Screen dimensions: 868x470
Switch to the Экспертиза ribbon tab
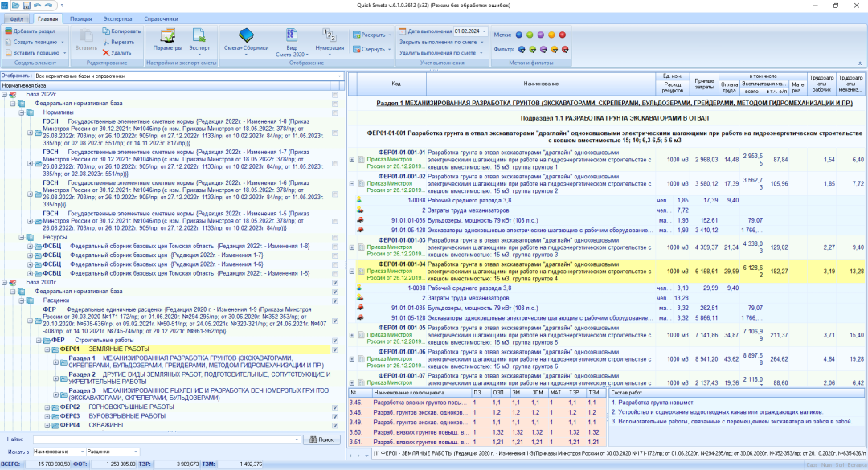[118, 18]
